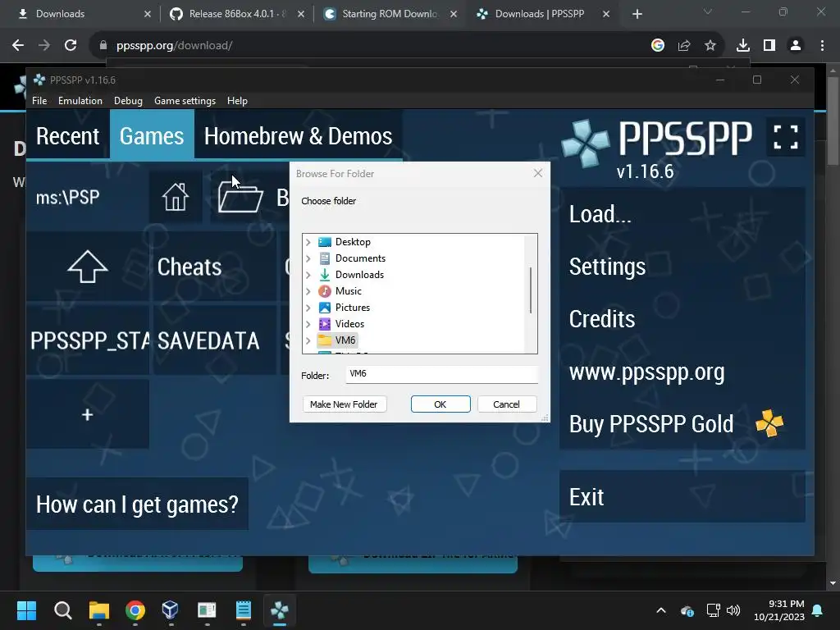Expand the Pictures tree node

308,308
